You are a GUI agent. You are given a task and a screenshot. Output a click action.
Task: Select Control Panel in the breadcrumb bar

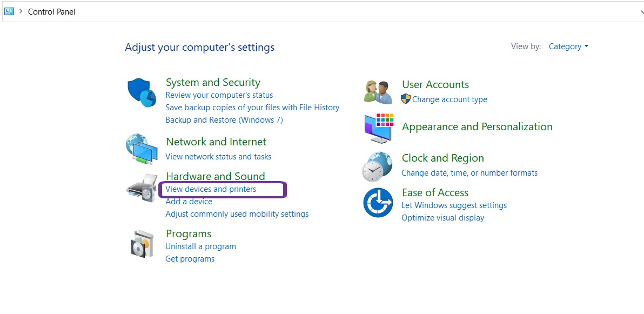tap(51, 11)
